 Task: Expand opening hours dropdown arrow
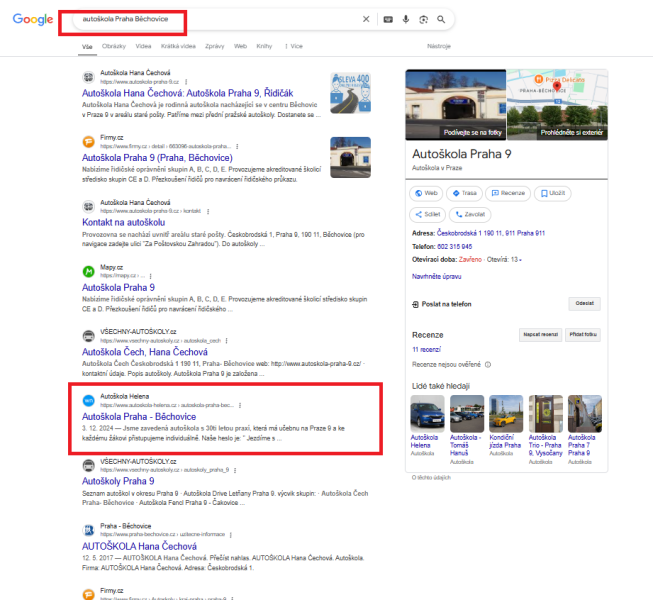coord(521,260)
